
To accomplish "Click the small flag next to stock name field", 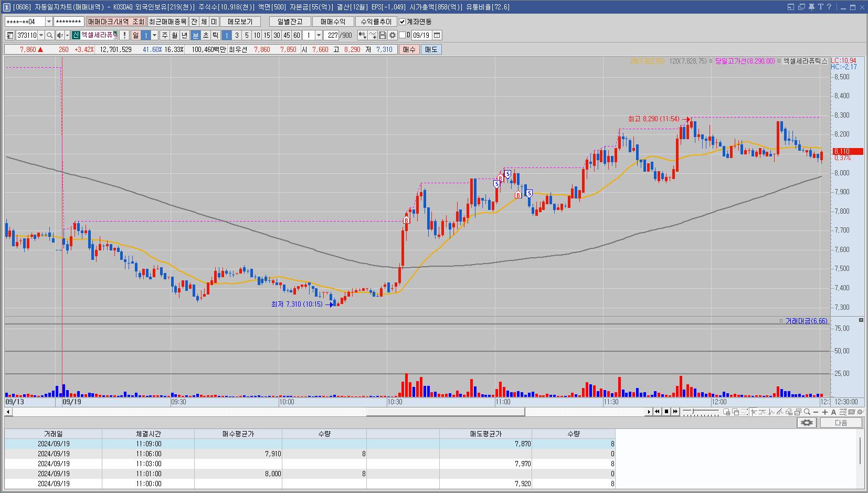I will 115,34.
